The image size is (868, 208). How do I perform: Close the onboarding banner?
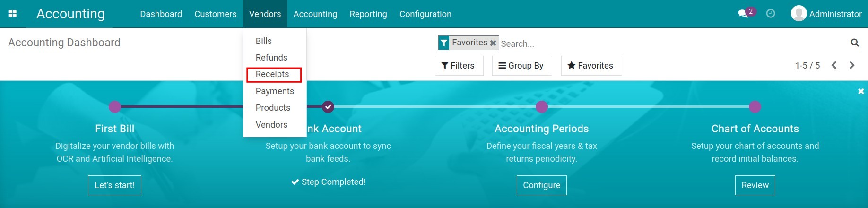point(861,91)
